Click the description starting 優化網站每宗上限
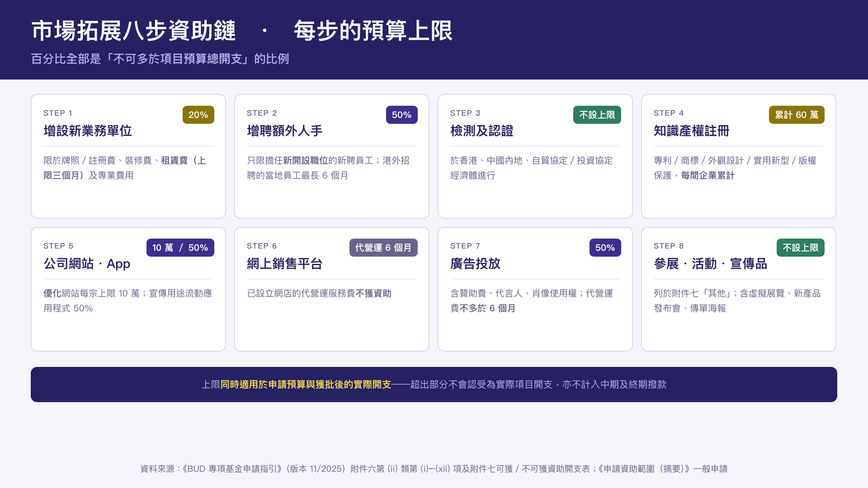 click(128, 300)
